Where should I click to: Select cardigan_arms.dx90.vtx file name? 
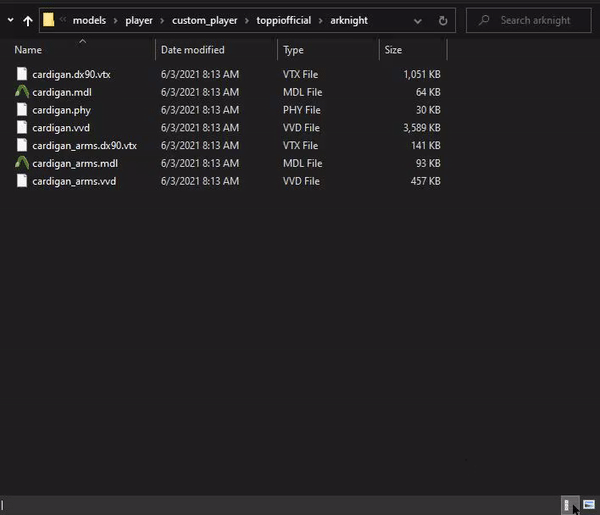point(84,145)
